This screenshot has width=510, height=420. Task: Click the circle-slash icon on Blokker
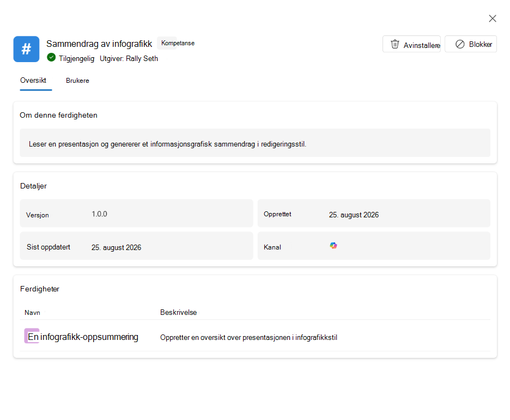460,44
